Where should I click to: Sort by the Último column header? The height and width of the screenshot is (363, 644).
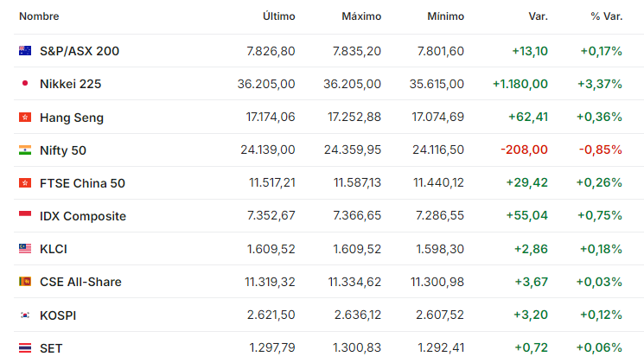pos(279,16)
